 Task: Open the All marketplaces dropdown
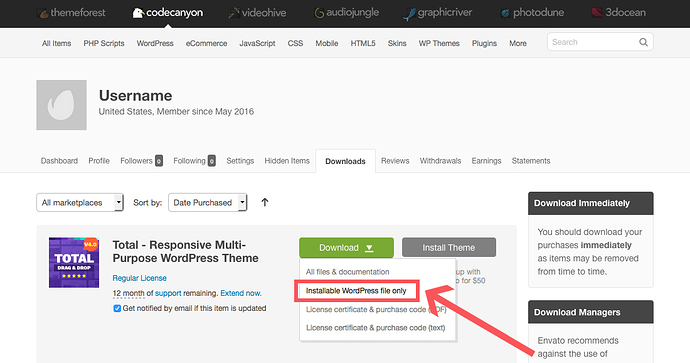pos(80,202)
